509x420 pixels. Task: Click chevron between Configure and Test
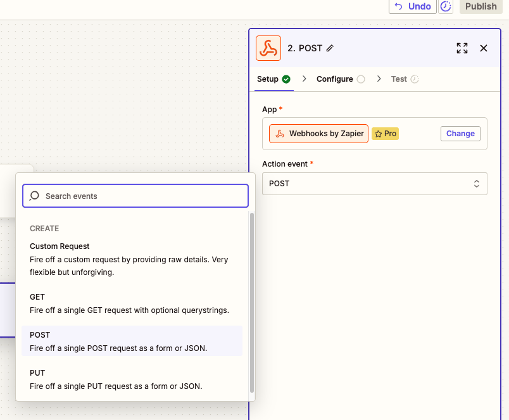(x=379, y=79)
